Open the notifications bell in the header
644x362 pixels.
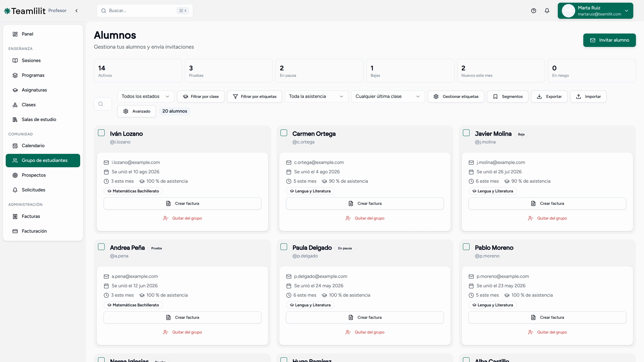(547, 11)
